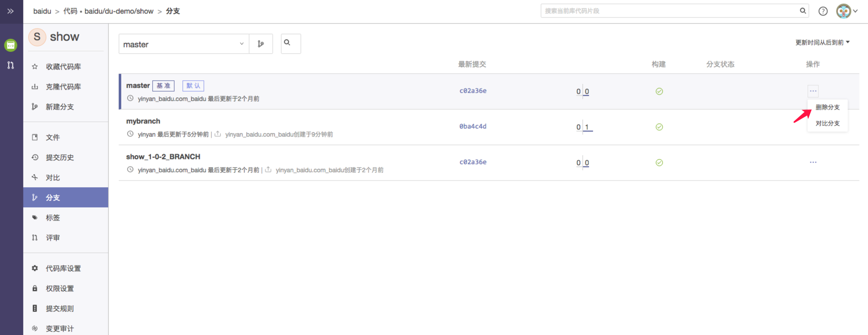Click the 分支状态 column header
Screen dimensions: 868x335
pyautogui.click(x=720, y=64)
